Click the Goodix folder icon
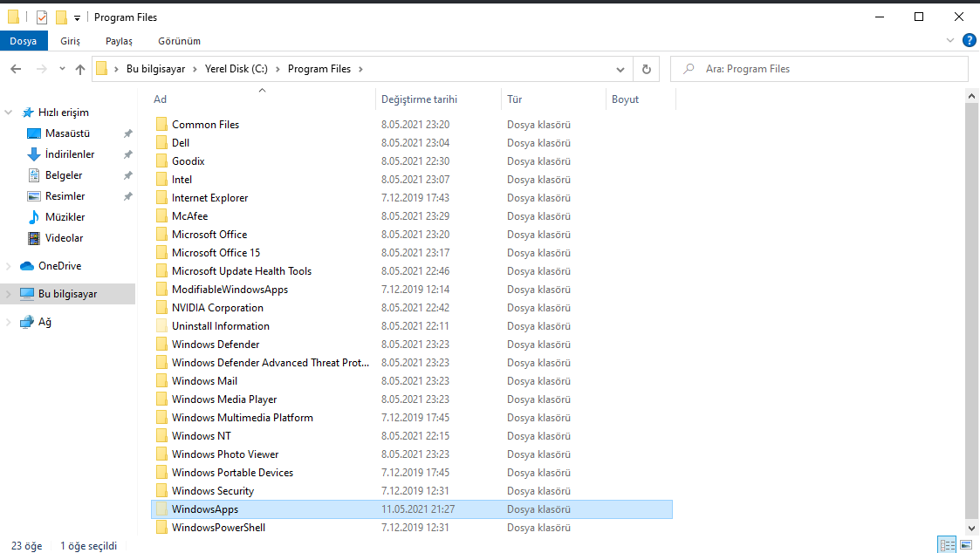This screenshot has width=980, height=553. 161,161
